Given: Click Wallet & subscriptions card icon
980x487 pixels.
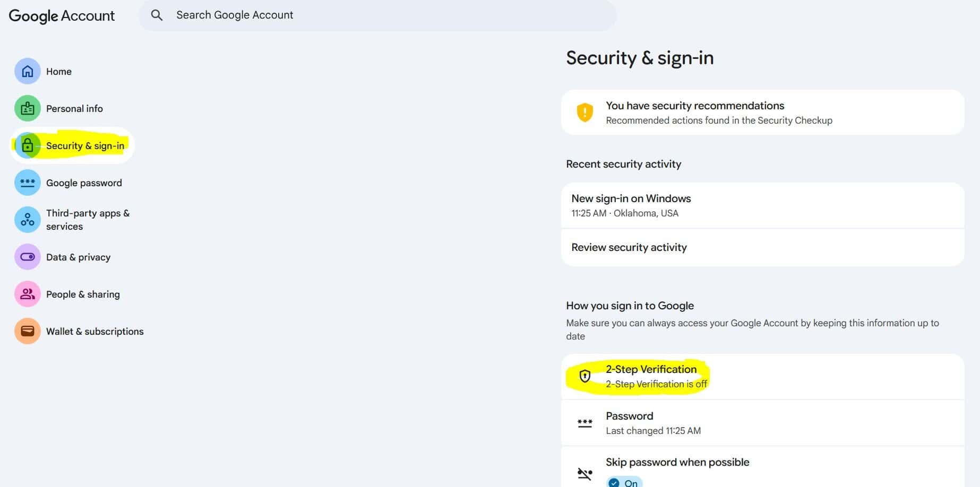Looking at the screenshot, I should coord(28,332).
